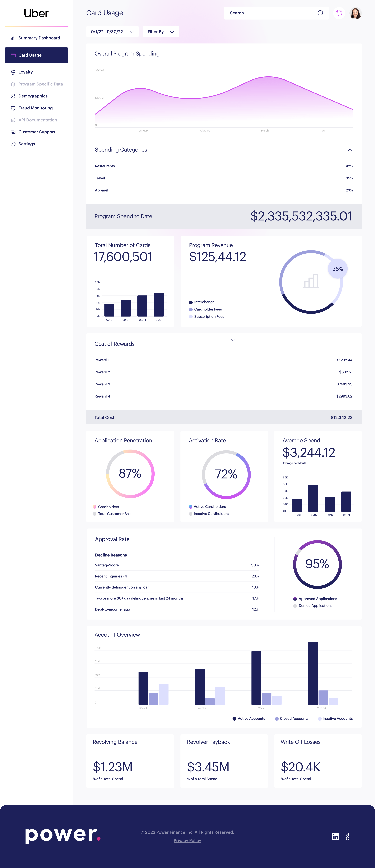Click the Customer Support chat icon
This screenshot has height=868, width=375.
pos(13,132)
